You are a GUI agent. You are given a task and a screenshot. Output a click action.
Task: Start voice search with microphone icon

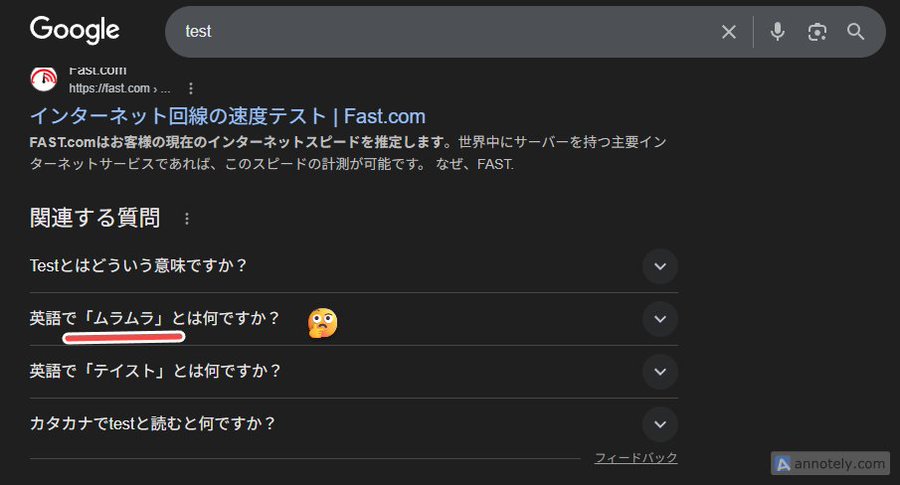click(777, 32)
